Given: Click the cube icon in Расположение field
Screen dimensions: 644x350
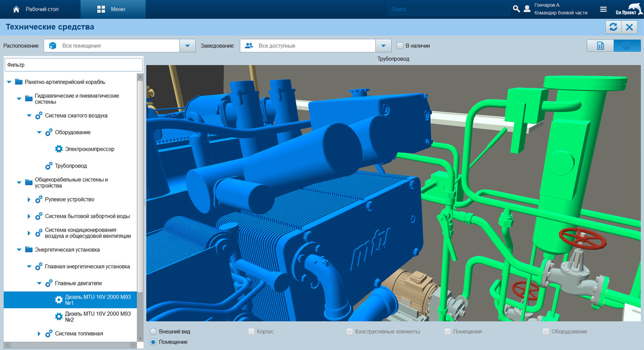Looking at the screenshot, I should [x=53, y=46].
